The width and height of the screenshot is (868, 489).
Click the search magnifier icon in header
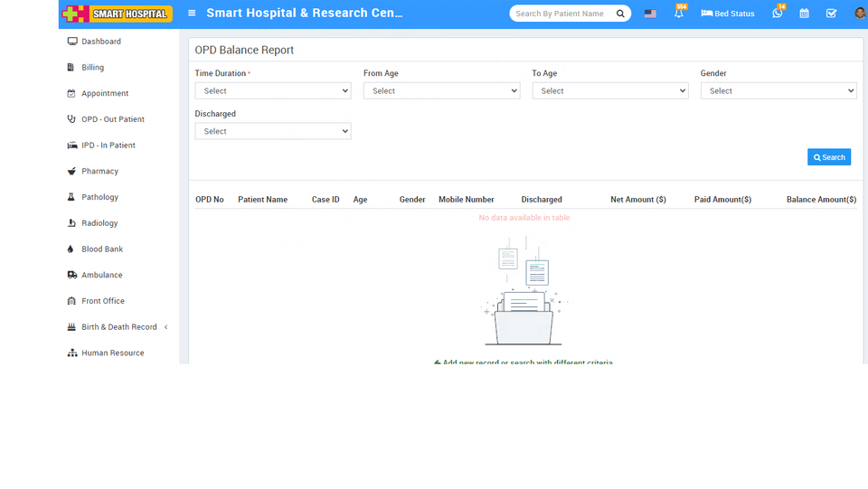620,14
